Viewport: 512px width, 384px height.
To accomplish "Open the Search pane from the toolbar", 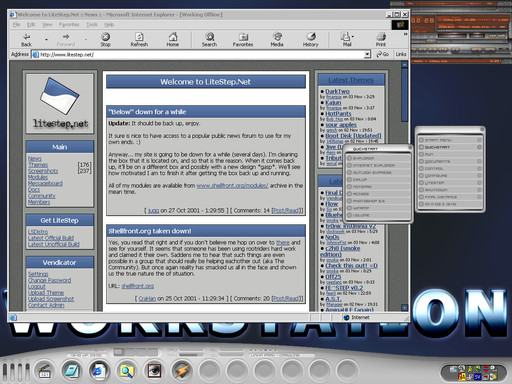I will tap(209, 40).
